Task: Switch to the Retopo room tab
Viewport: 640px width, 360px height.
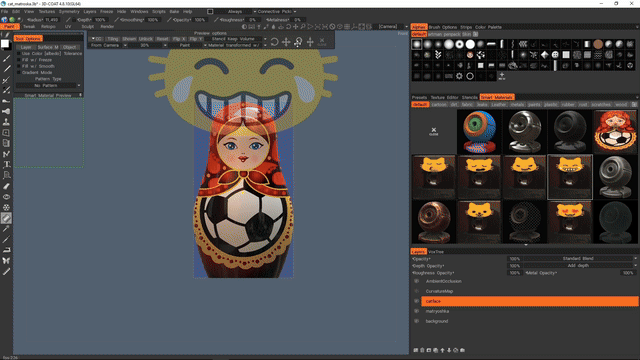Action: click(x=48, y=27)
